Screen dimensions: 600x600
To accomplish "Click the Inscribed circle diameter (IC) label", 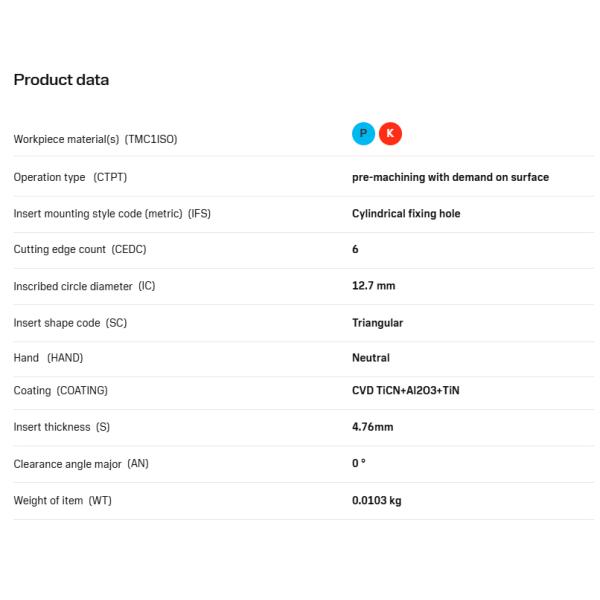I will (x=85, y=286).
